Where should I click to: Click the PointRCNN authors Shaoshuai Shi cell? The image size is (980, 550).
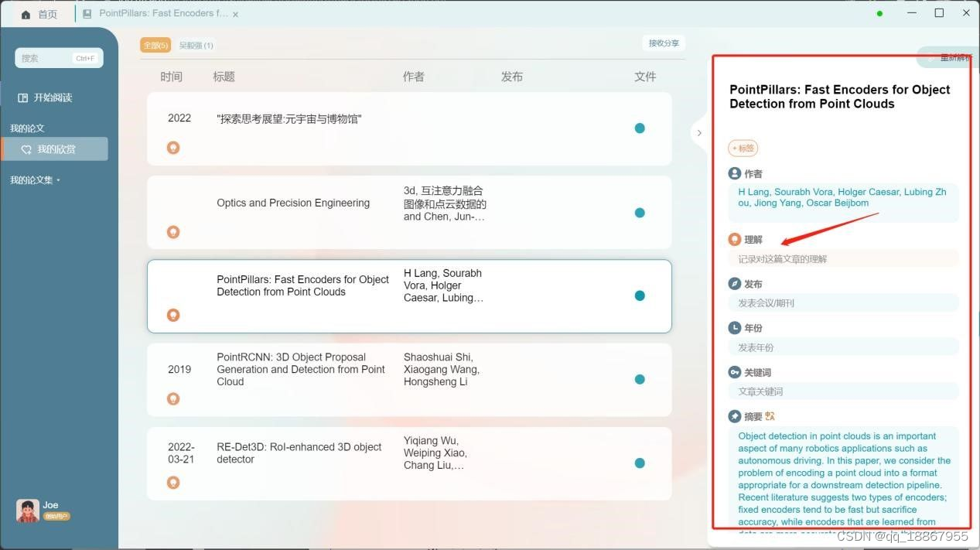(x=442, y=369)
